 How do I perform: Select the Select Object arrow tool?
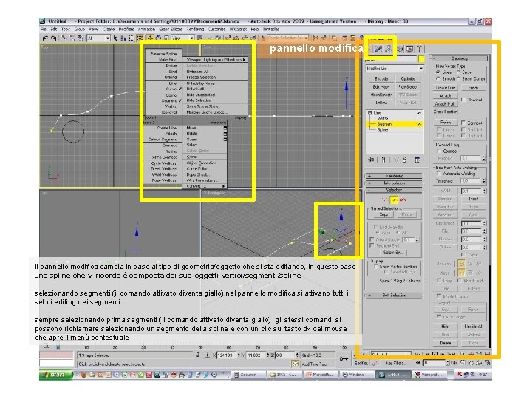pyautogui.click(x=115, y=38)
